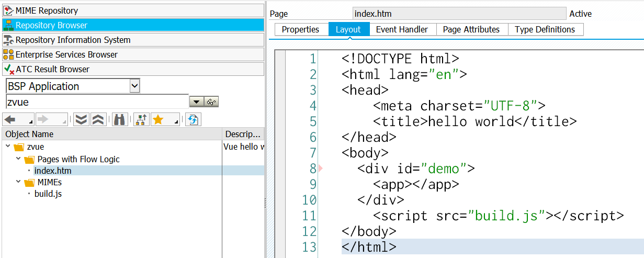Open the BSP Application object type dropdown
644x258 pixels.
134,86
